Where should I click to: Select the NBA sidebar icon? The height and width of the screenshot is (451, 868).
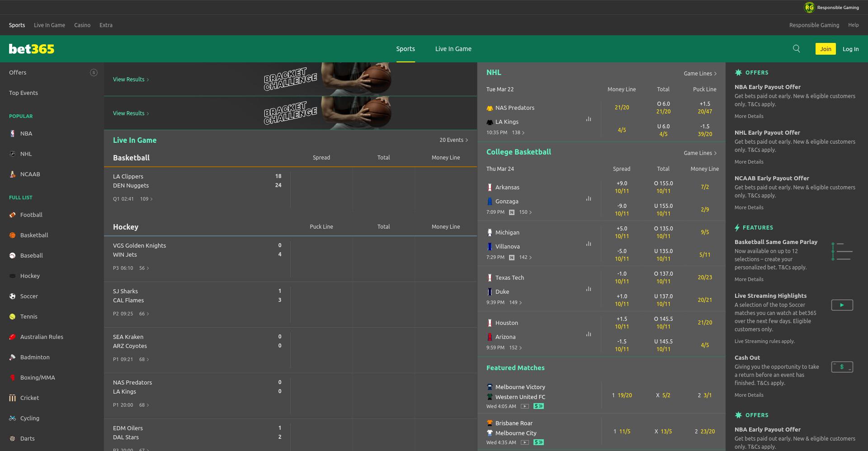[12, 133]
